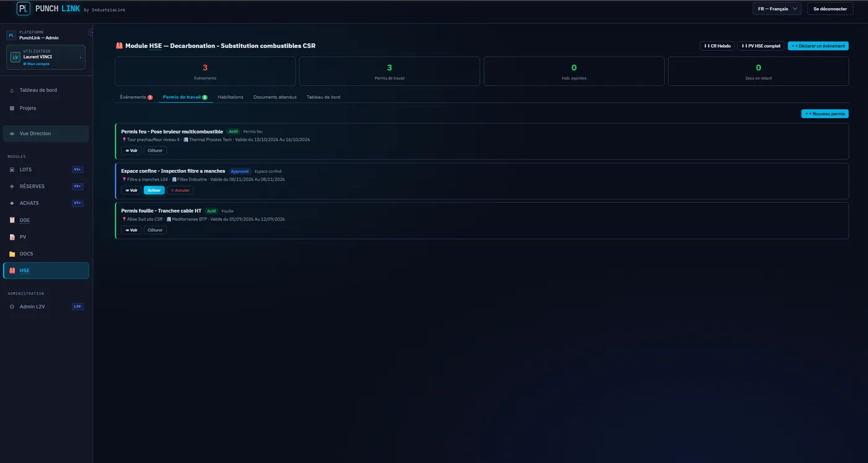Click the DOCS folder icon
868x463 pixels.
point(12,254)
